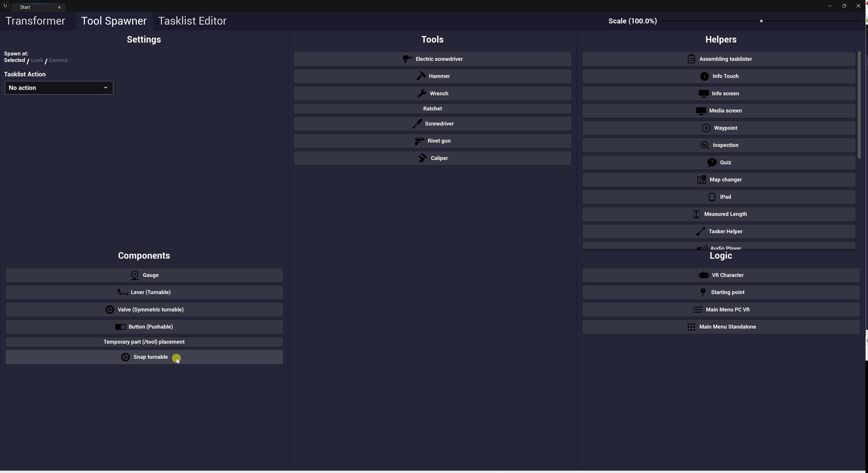This screenshot has height=473, width=868.
Task: Add a Waypoint helper
Action: pos(719,128)
